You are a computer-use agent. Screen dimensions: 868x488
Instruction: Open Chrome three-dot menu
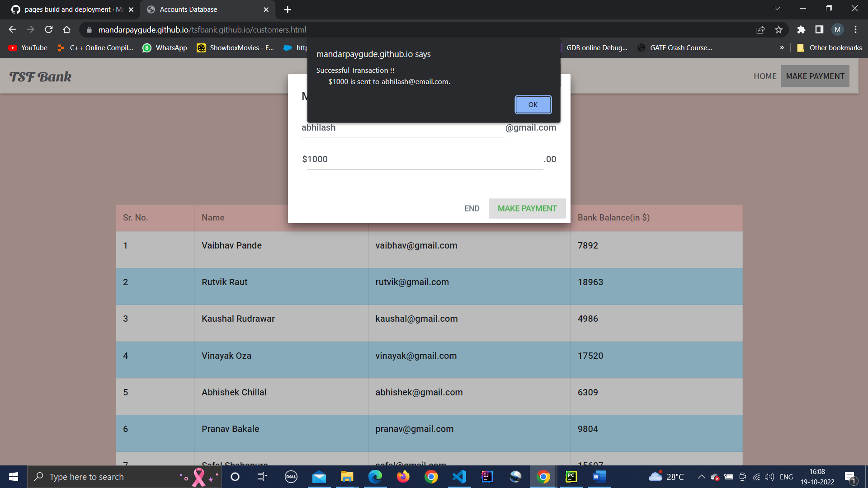pos(855,29)
